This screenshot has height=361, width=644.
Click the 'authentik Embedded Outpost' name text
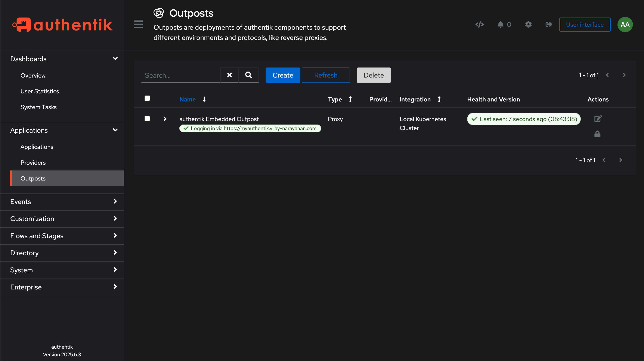pyautogui.click(x=219, y=119)
